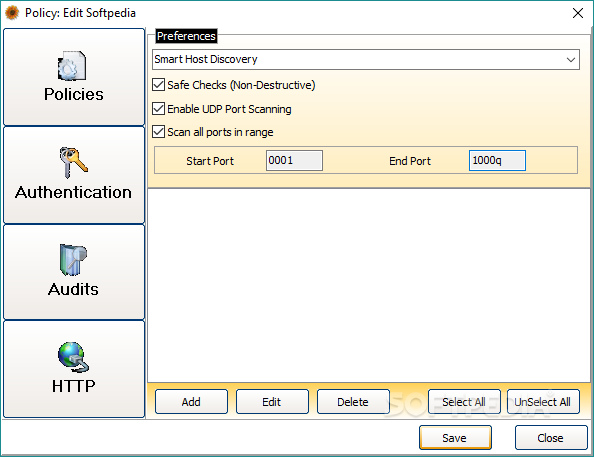Click the Select All button

click(464, 402)
